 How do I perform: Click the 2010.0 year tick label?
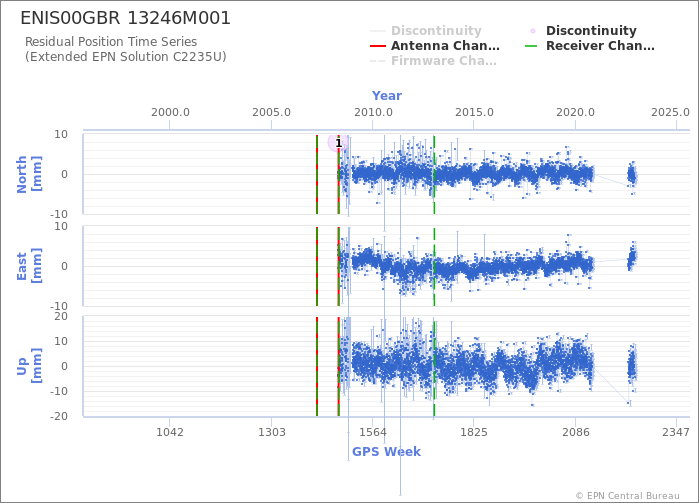[373, 112]
